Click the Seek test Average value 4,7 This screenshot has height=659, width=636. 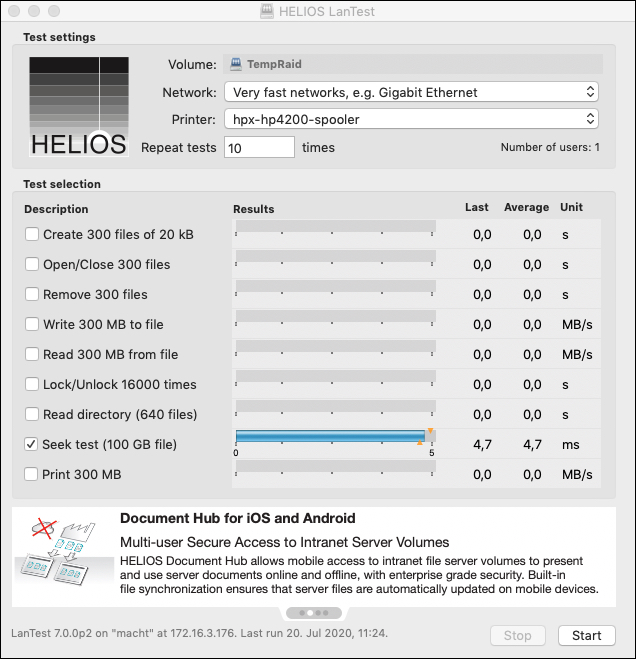(532, 444)
